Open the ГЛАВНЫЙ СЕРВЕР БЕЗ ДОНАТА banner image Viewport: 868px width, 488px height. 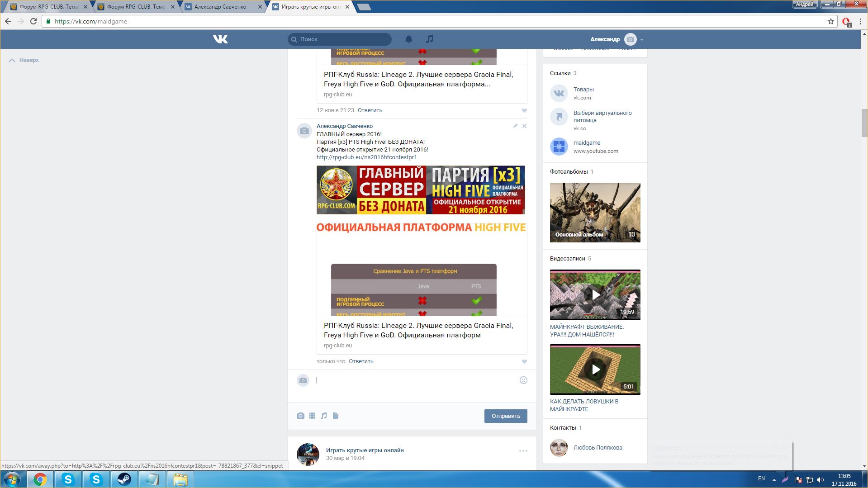(421, 190)
